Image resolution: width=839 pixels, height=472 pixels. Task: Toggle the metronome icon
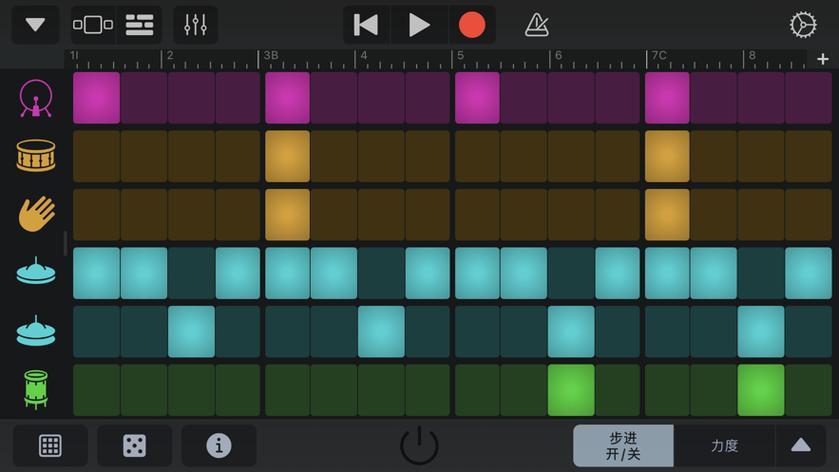[x=537, y=25]
